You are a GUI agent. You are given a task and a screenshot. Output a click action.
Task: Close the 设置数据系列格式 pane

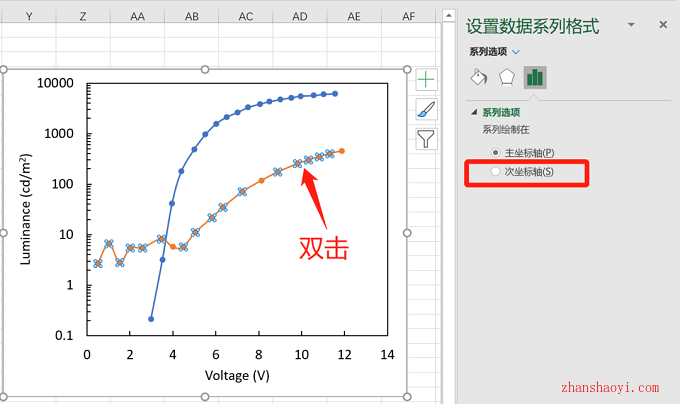[663, 25]
